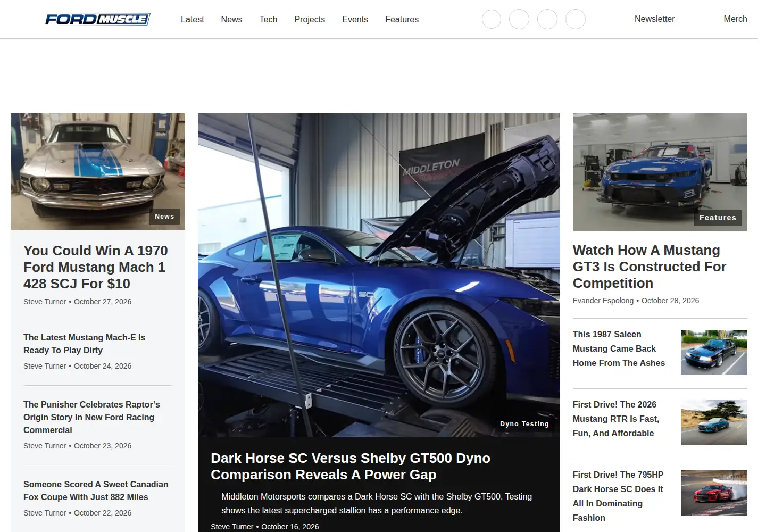Select Features in the top navigation
The width and height of the screenshot is (766, 532).
(402, 19)
